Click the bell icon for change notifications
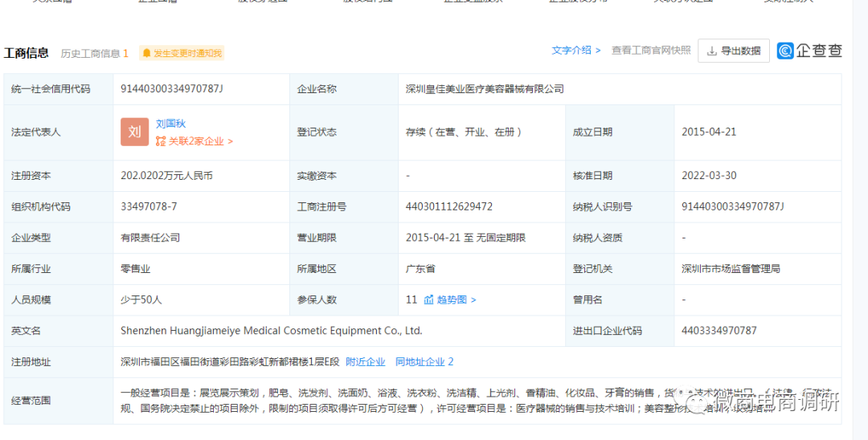The height and width of the screenshot is (440, 868). point(146,53)
